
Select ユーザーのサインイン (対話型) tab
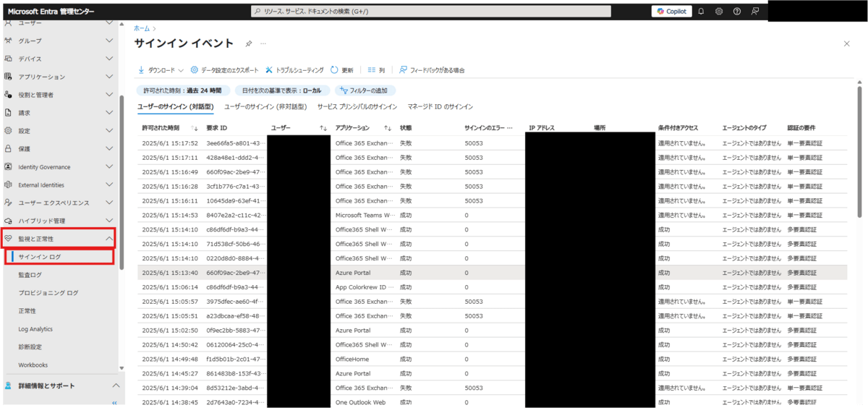pyautogui.click(x=176, y=106)
